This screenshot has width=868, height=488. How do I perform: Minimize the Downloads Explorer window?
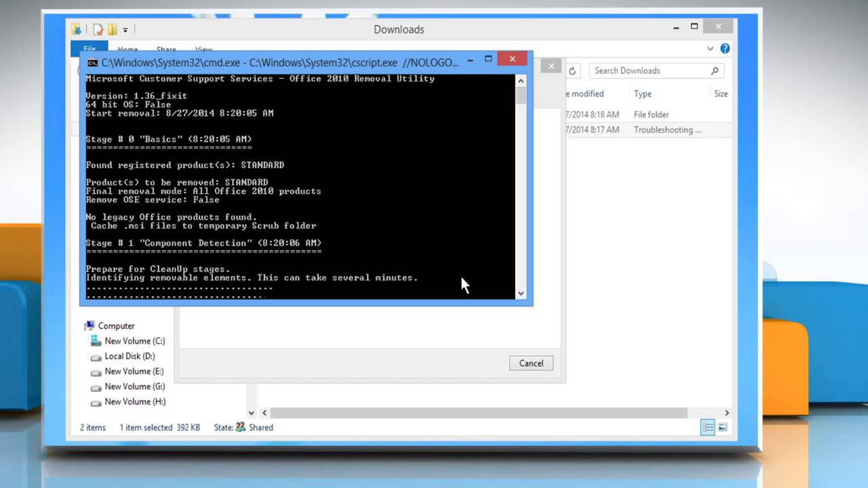(x=675, y=28)
